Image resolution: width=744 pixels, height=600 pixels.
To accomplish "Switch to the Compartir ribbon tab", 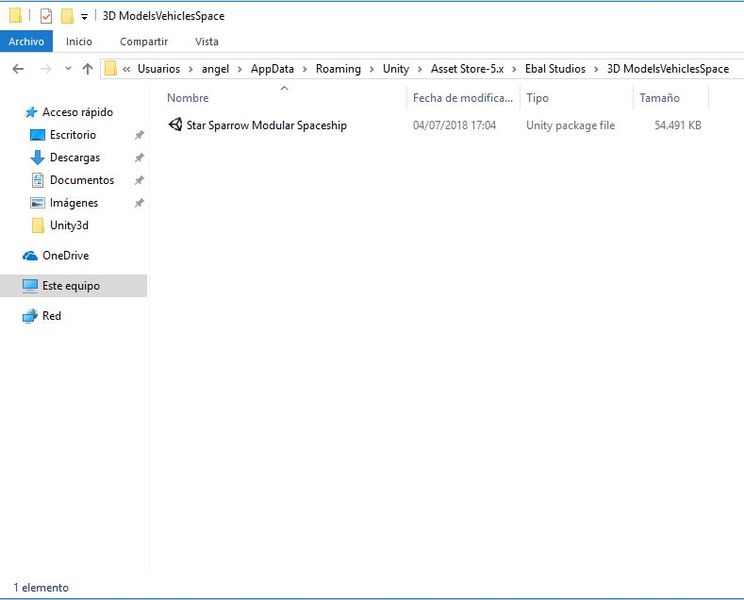I will click(144, 42).
